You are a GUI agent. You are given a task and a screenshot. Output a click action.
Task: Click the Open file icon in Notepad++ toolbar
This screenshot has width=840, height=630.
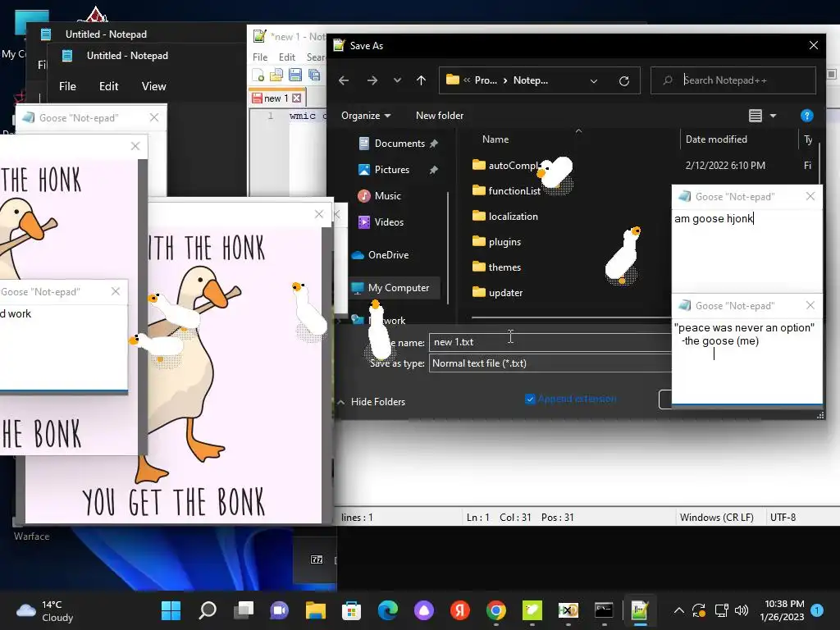point(276,75)
